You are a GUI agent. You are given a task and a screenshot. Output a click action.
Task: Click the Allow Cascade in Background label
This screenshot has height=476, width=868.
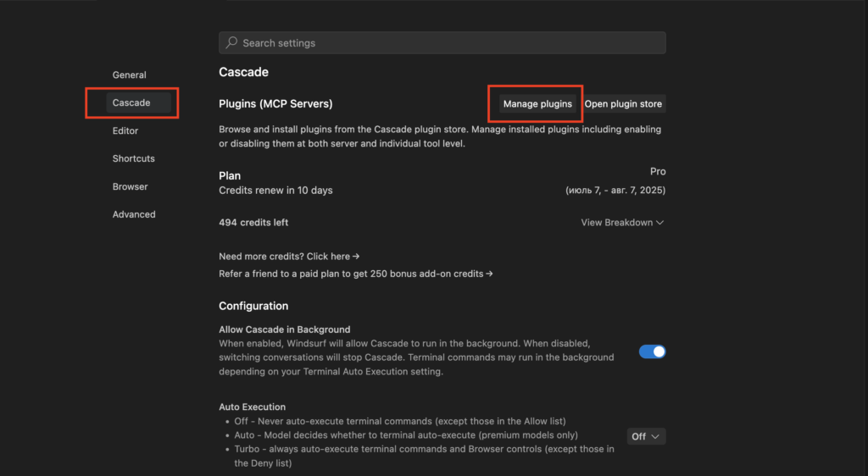[285, 329]
